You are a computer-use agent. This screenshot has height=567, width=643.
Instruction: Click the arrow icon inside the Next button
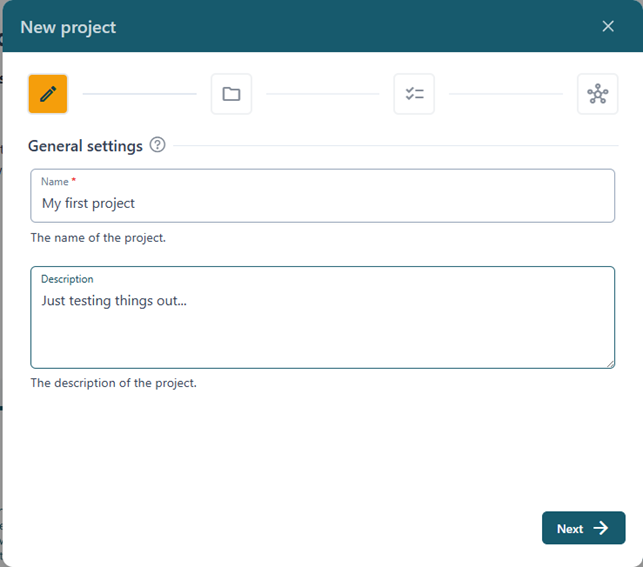click(x=601, y=528)
